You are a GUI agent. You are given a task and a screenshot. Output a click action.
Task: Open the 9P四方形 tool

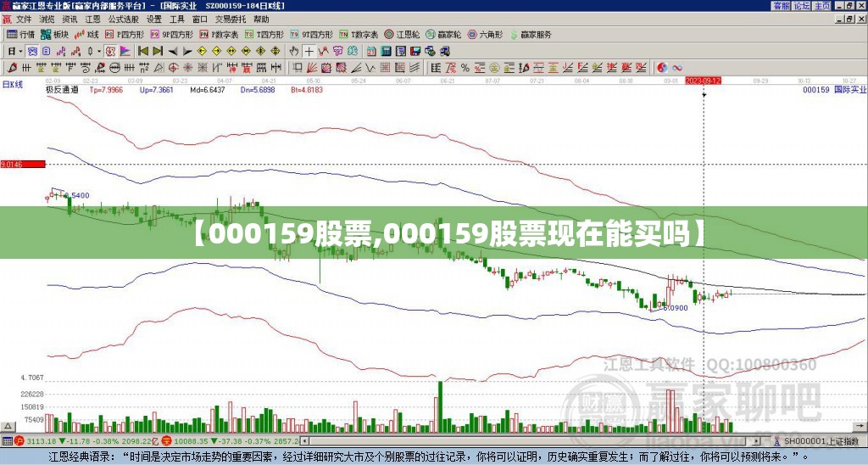point(172,34)
